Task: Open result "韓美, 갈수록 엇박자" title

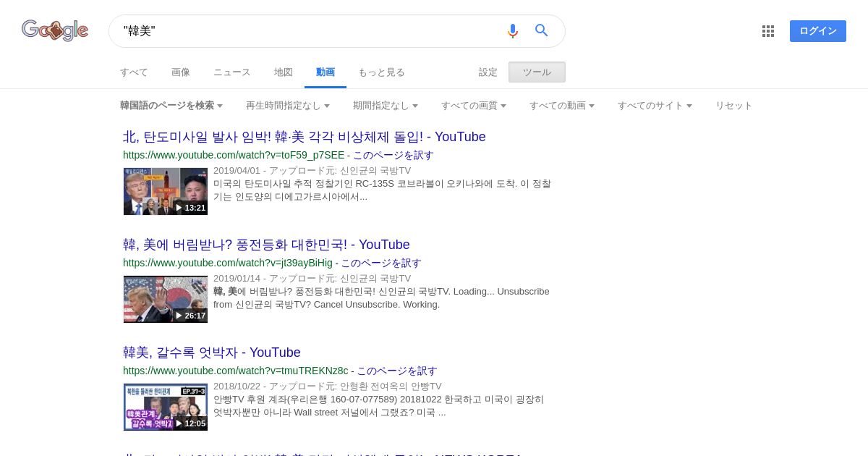Action: (212, 352)
